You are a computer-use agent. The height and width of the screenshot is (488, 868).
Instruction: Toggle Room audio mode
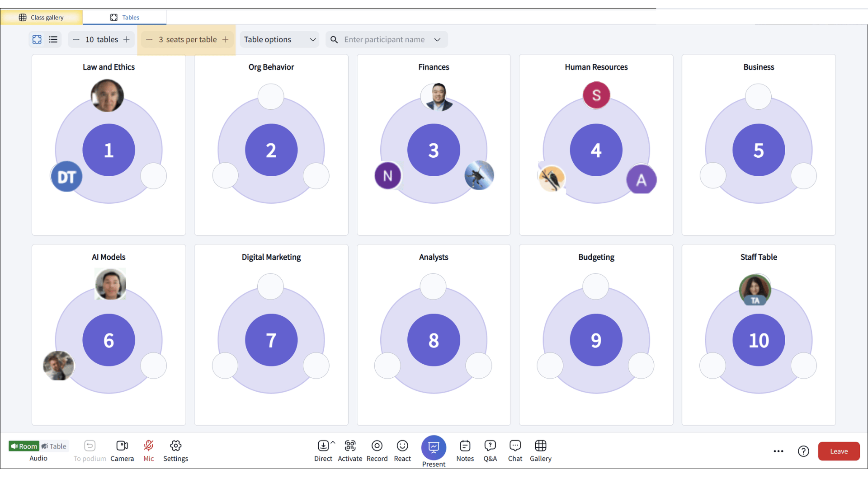(x=24, y=446)
